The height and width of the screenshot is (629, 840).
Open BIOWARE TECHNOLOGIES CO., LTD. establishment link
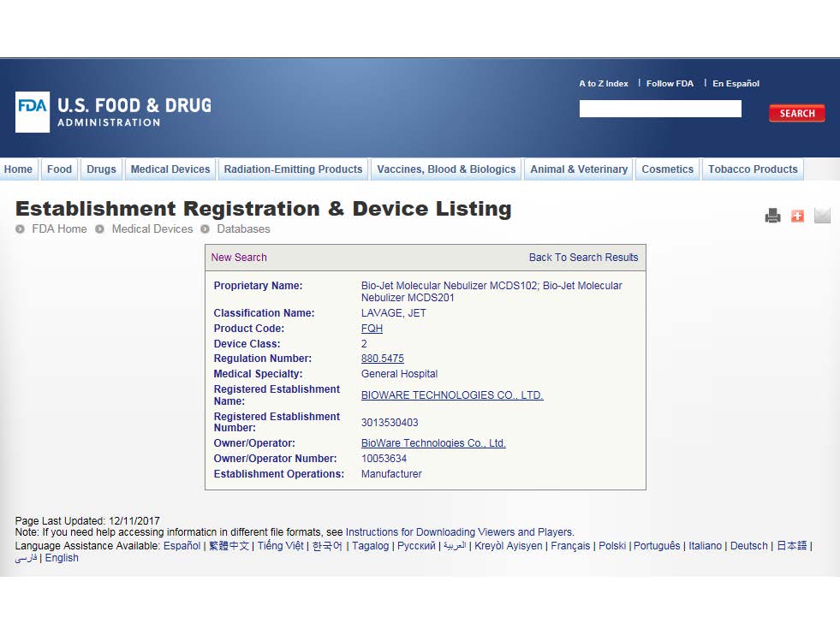tap(452, 395)
